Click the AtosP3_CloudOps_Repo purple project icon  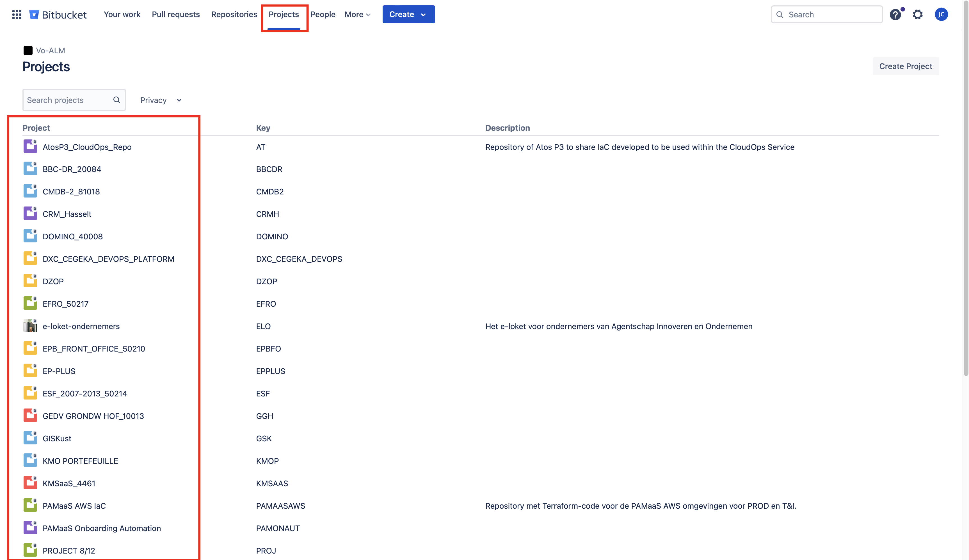(x=30, y=146)
